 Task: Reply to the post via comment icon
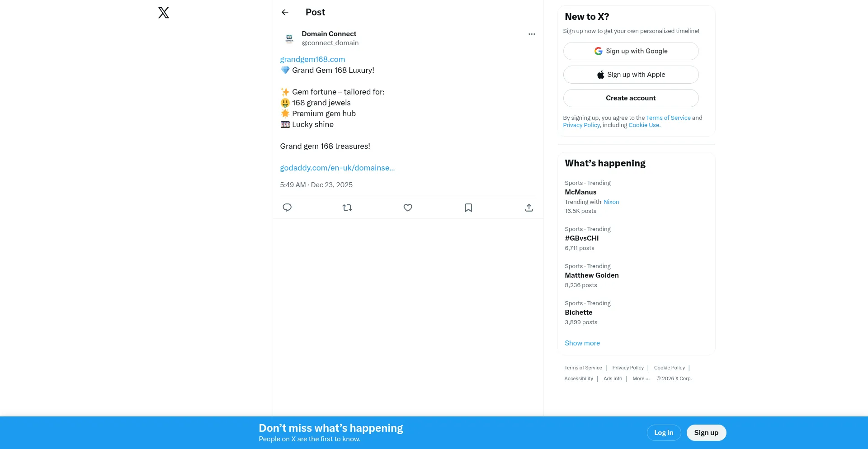coord(287,208)
